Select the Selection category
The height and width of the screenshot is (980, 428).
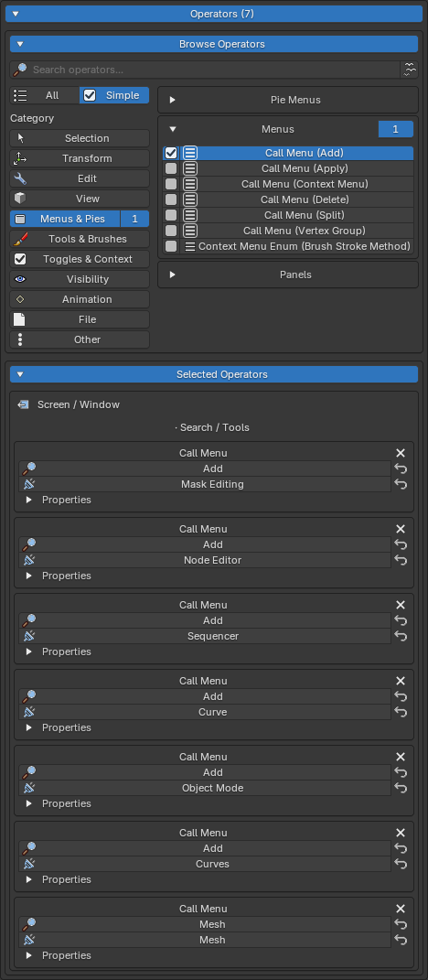[x=80, y=138]
